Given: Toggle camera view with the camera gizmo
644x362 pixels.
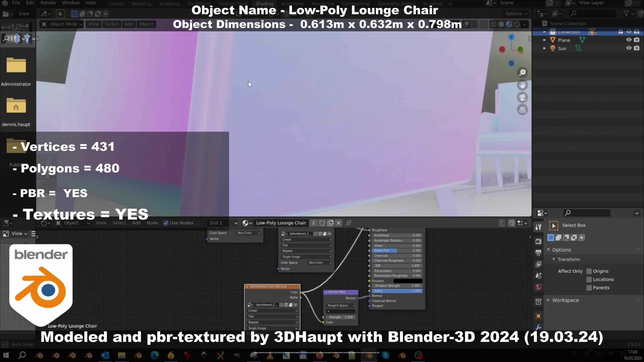Looking at the screenshot, I should pyautogui.click(x=522, y=97).
